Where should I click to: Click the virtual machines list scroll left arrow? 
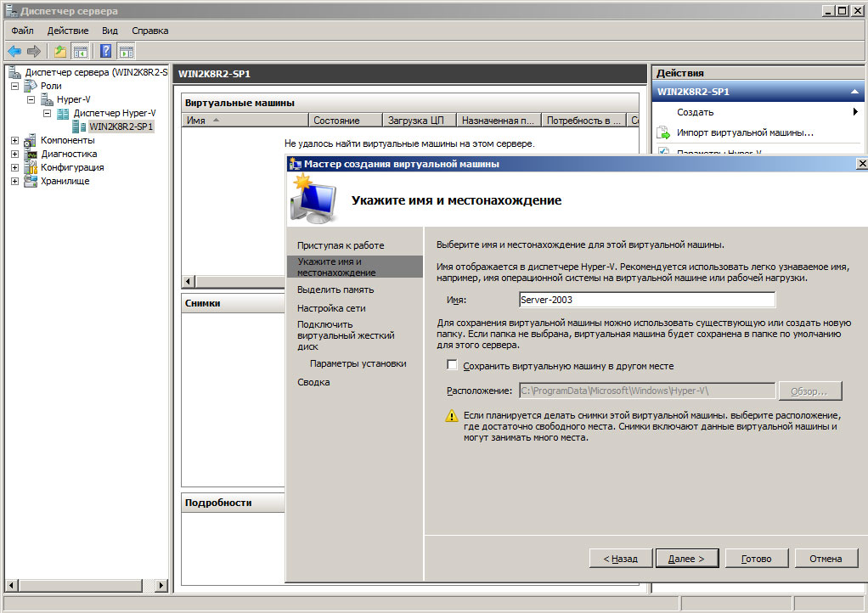(x=189, y=282)
